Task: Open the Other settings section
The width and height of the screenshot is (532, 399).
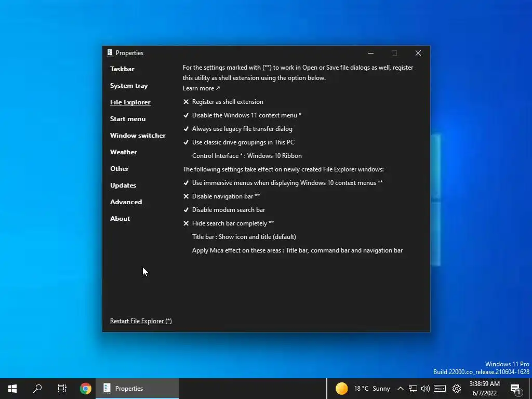Action: (119, 169)
